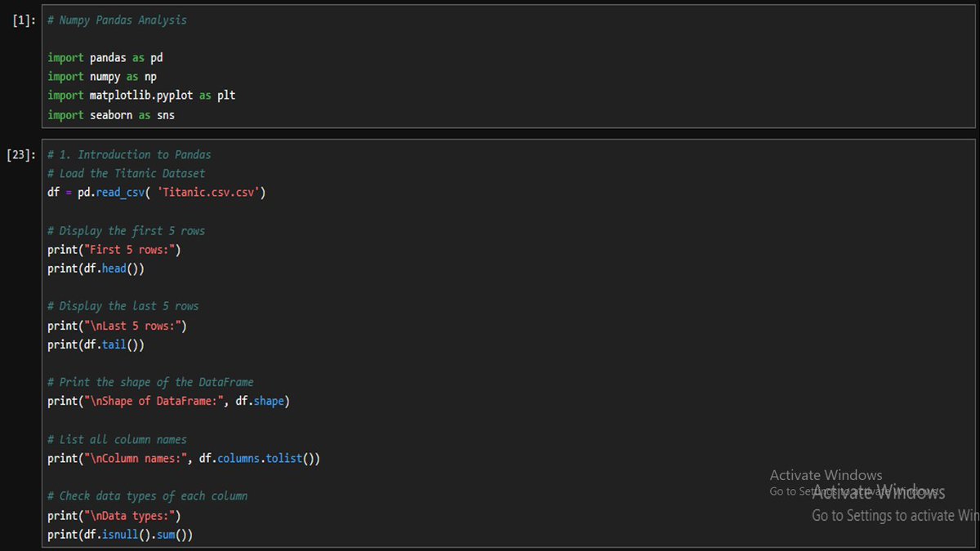Place cursor on '# Numpy Pandas Analysis' comment
Viewport: 980px width, 551px height.
coord(117,20)
